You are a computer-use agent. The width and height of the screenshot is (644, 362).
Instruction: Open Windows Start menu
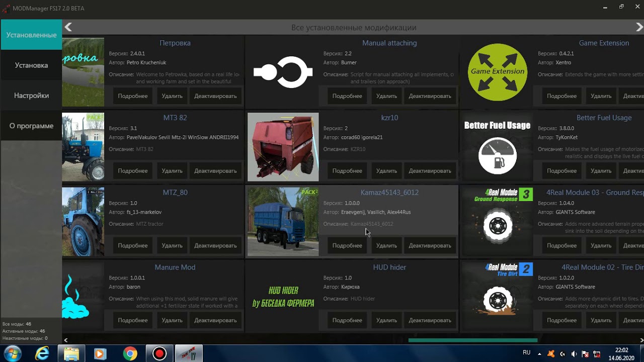[12, 353]
